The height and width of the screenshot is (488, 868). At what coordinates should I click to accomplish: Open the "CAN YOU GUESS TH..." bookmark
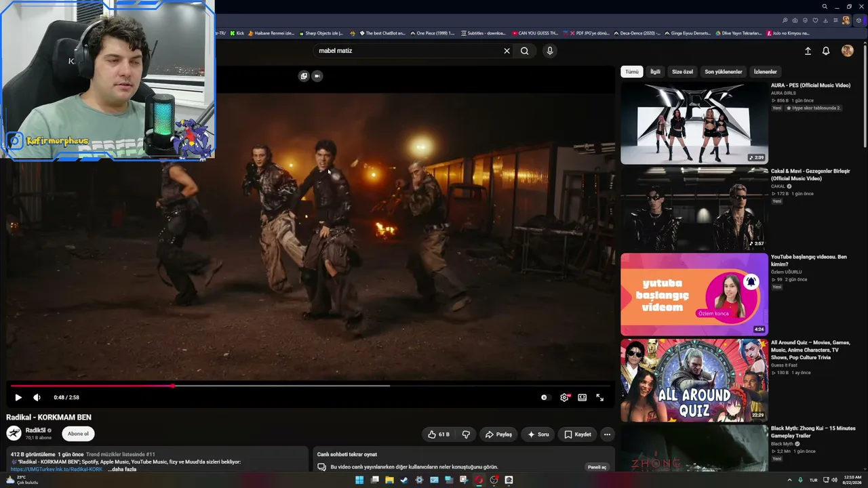coord(535,33)
